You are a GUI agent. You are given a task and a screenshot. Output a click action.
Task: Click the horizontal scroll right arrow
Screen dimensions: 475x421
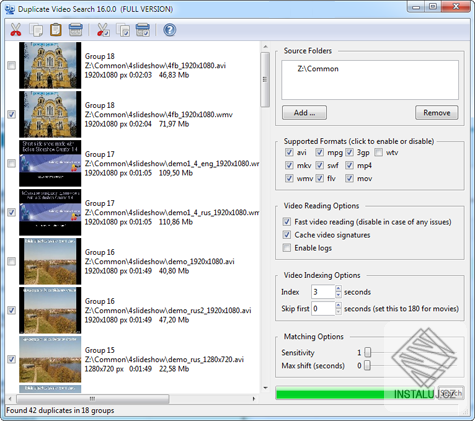point(254,398)
